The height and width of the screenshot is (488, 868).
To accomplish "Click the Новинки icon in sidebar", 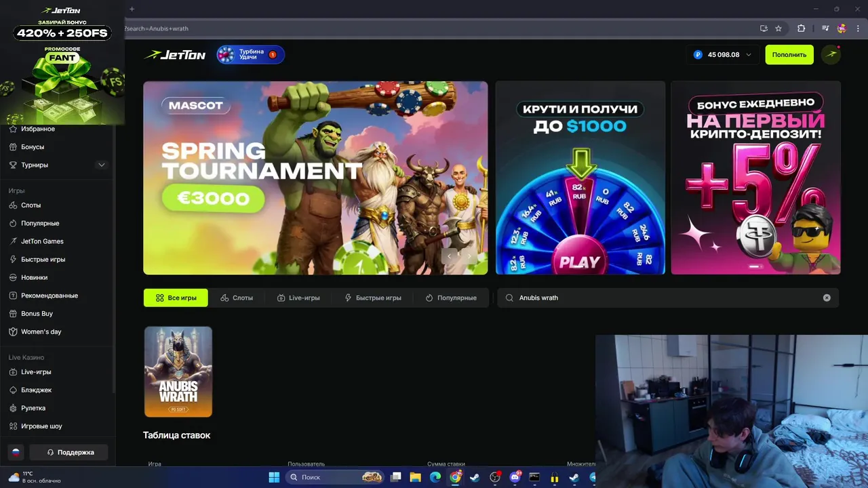I will (x=13, y=277).
